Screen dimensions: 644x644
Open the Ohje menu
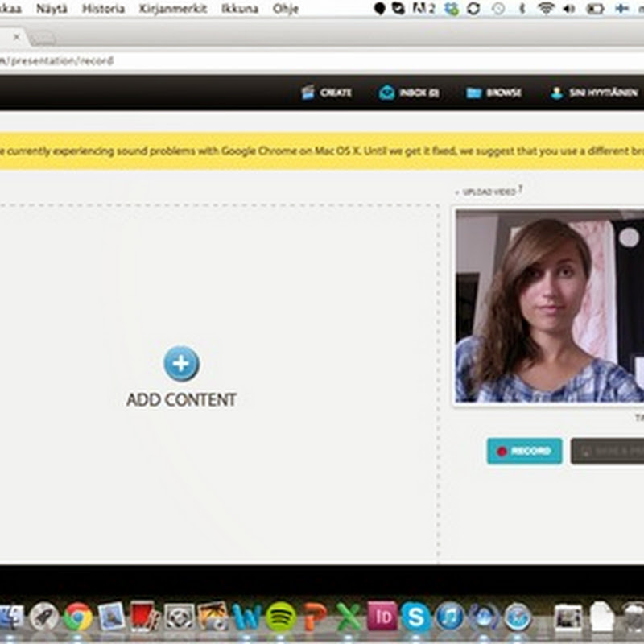point(286,9)
